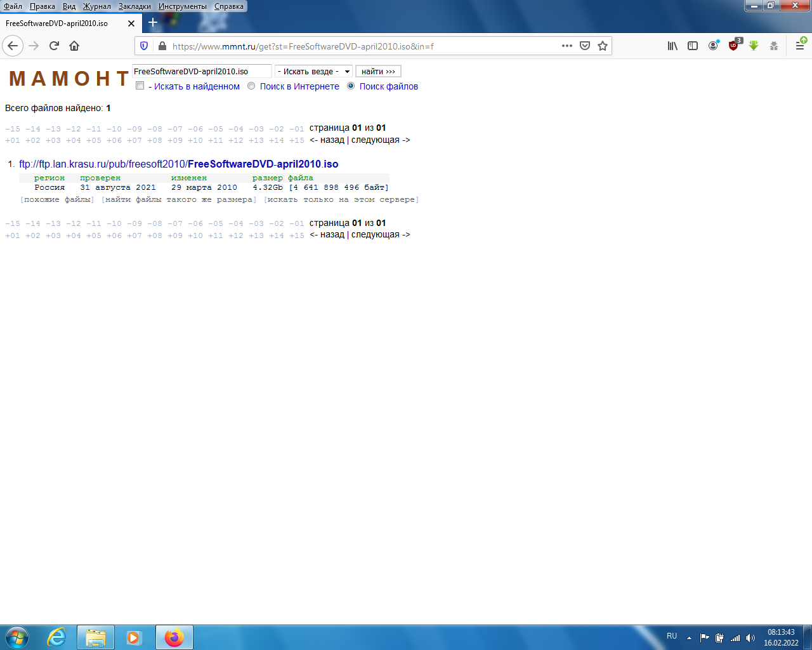Focus the search field with FreeSoftwareDVD-april2010.iso

202,72
